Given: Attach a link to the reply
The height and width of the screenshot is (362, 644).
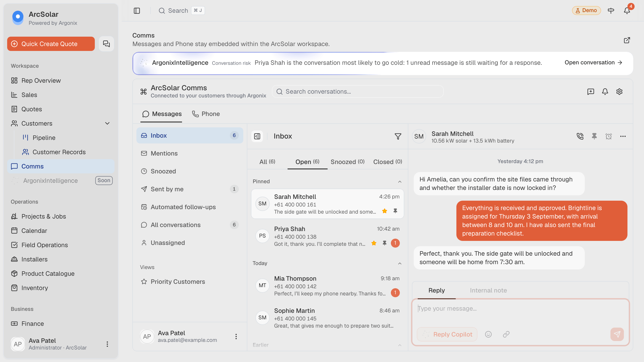Looking at the screenshot, I should [x=506, y=334].
